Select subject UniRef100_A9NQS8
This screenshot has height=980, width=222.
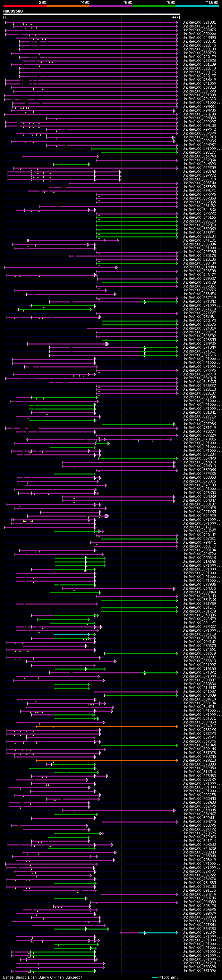pyautogui.click(x=199, y=118)
